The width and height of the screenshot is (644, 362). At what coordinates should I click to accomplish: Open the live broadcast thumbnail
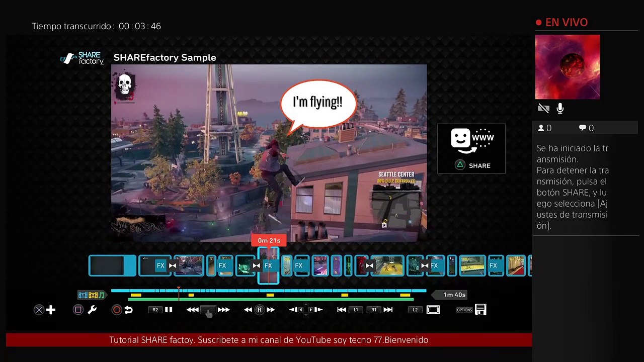pyautogui.click(x=568, y=67)
